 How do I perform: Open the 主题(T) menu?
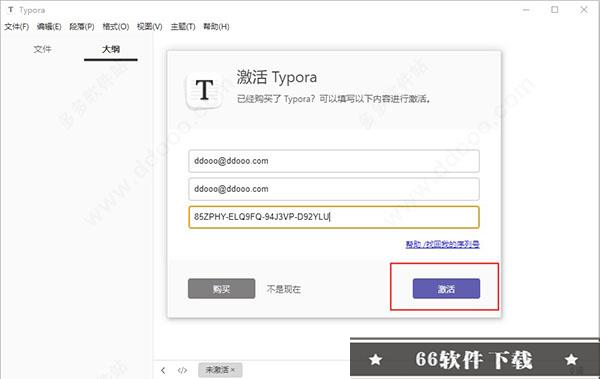tap(183, 26)
